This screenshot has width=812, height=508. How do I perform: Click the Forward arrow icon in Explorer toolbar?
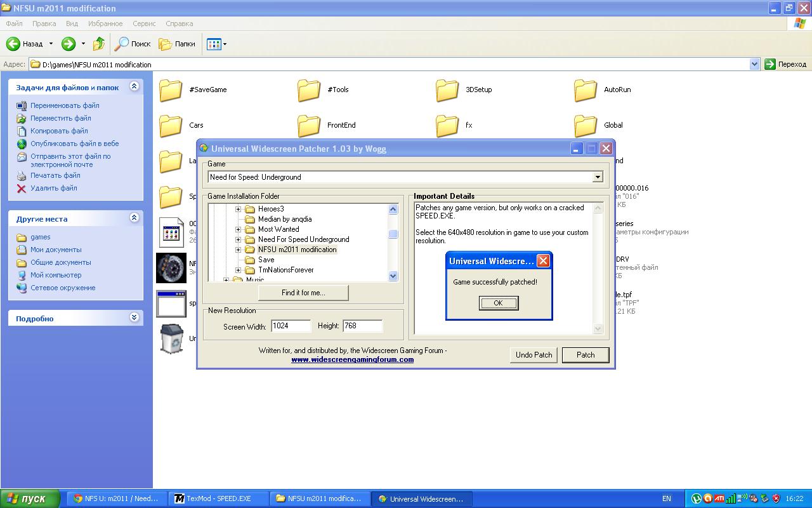tap(69, 44)
